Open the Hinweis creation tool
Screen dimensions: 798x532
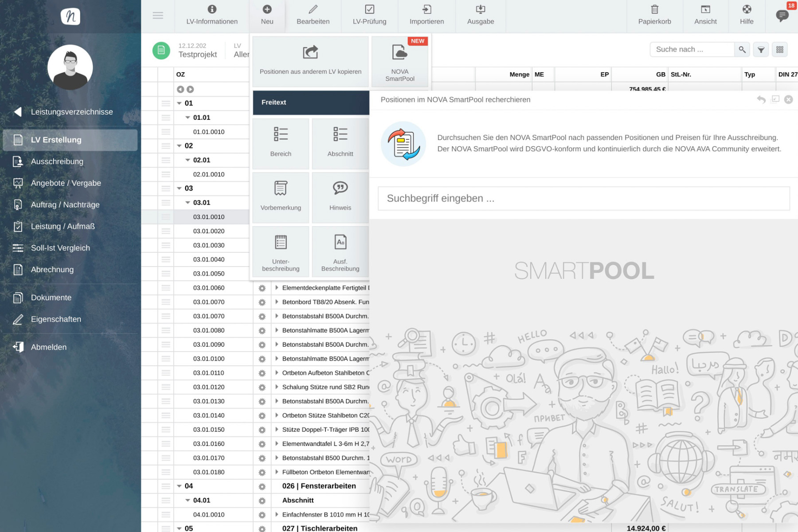pos(340,197)
